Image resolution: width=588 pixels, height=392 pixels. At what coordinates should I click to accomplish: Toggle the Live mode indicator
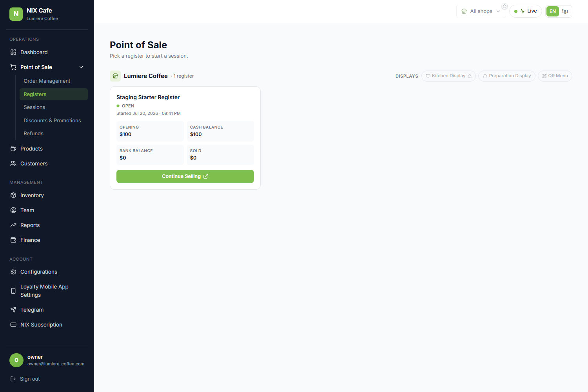[x=526, y=11]
